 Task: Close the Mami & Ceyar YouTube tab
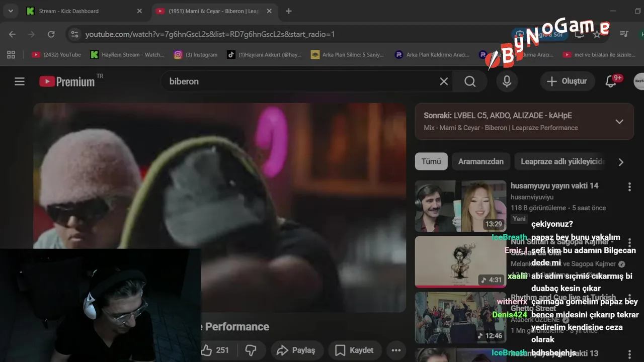(269, 11)
